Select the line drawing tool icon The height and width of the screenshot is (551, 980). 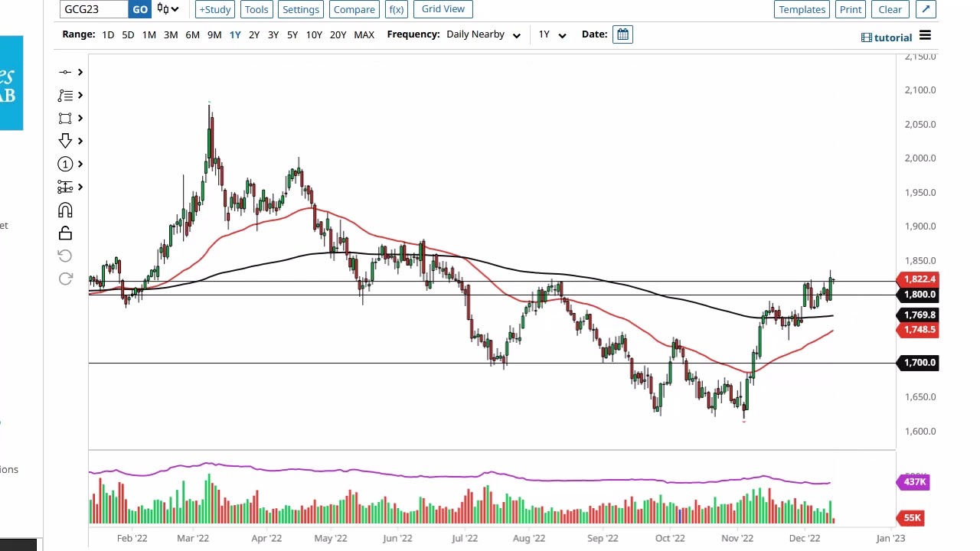[x=65, y=72]
